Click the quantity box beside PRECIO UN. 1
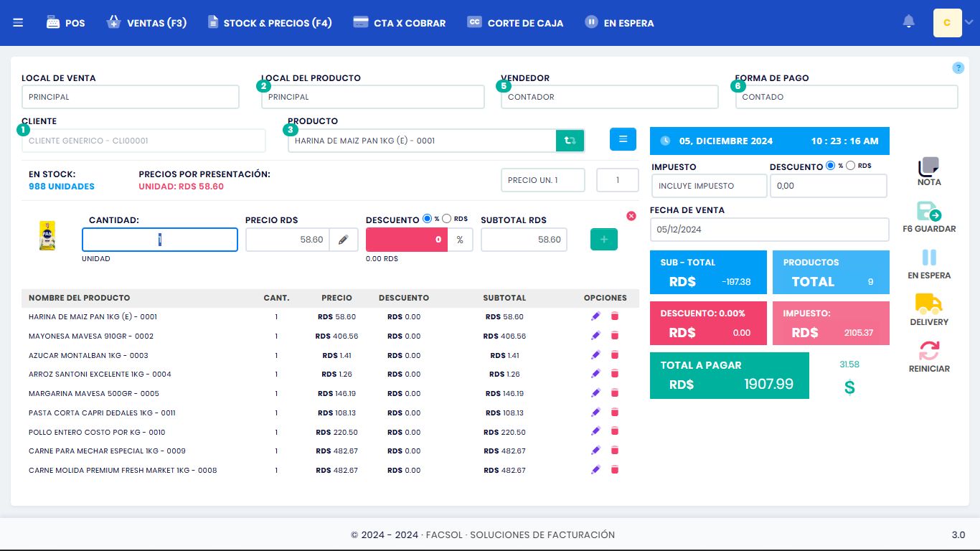Screen dimensions: 980x551 617,180
